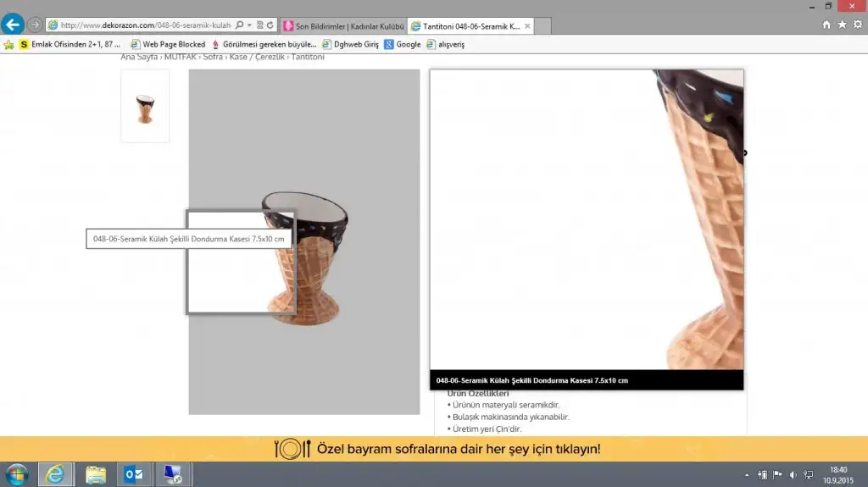Open File Explorer from the taskbar
This screenshot has width=868, height=487.
coord(96,474)
